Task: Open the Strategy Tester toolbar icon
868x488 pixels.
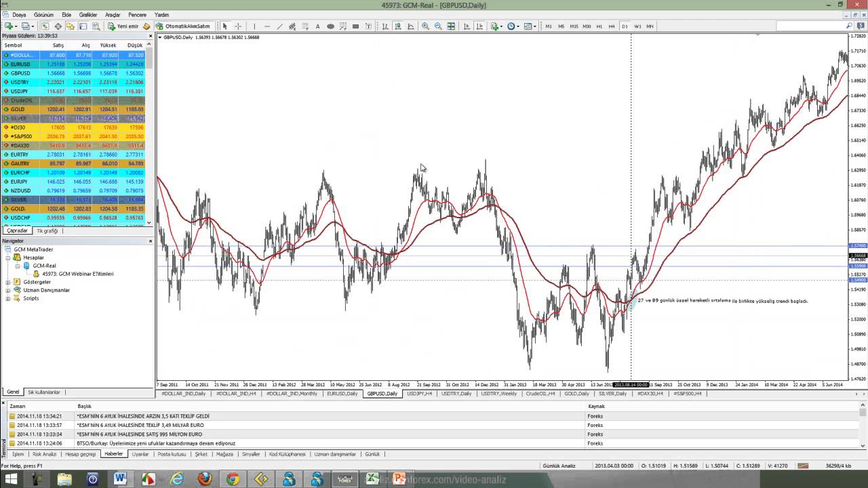Action: [x=96, y=26]
